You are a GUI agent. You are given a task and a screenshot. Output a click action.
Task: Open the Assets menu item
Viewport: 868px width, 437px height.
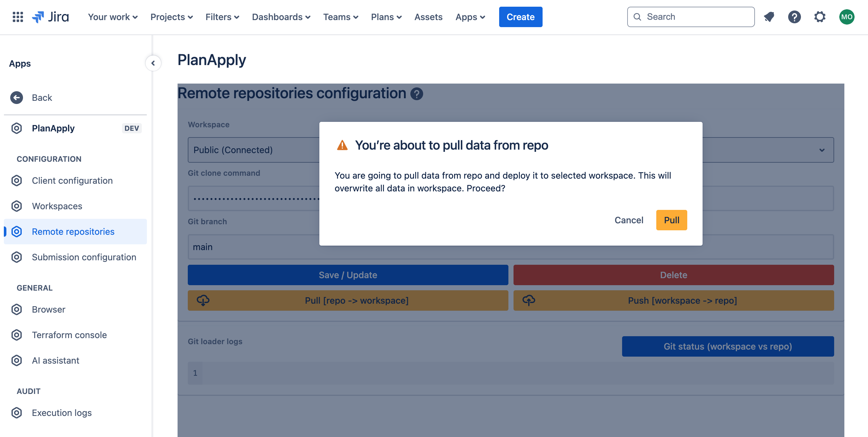pyautogui.click(x=428, y=17)
